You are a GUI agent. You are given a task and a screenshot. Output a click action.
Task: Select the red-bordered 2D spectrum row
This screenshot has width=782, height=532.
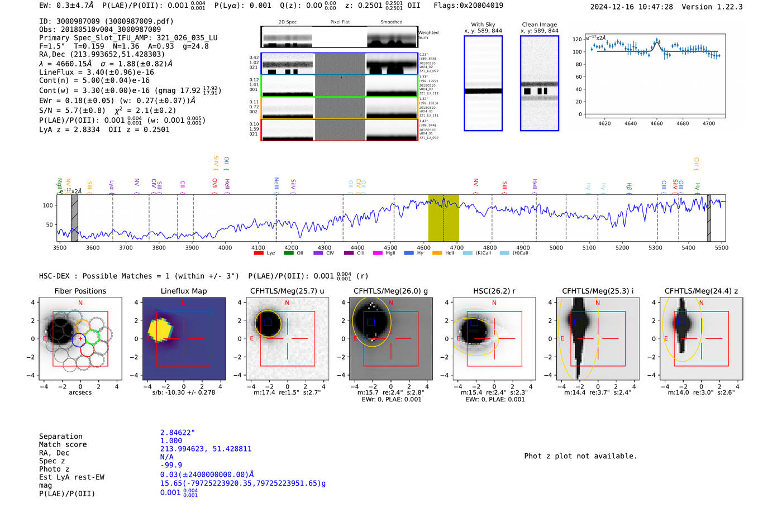click(339, 130)
